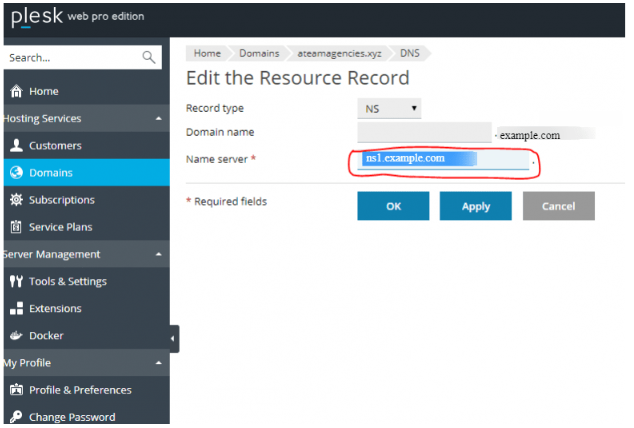Viewport: 634px width, 428px height.
Task: Collapse the My Profile section
Action: coord(158,363)
